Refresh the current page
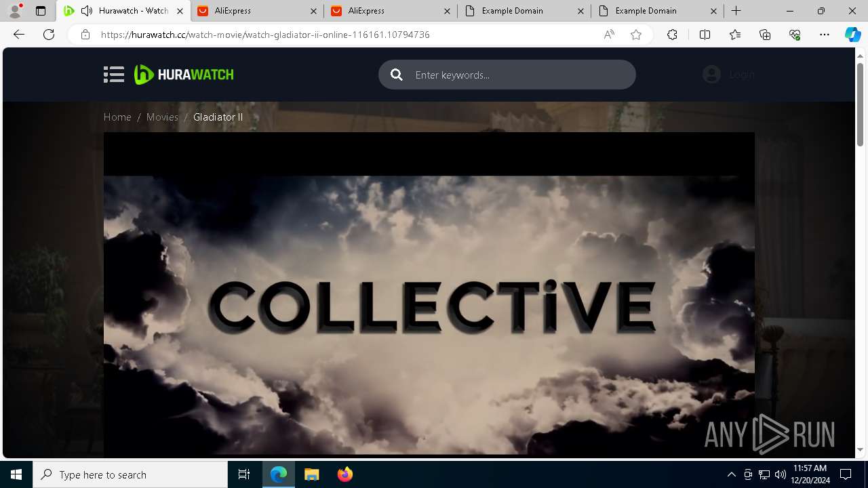This screenshot has width=868, height=488. coord(49,35)
